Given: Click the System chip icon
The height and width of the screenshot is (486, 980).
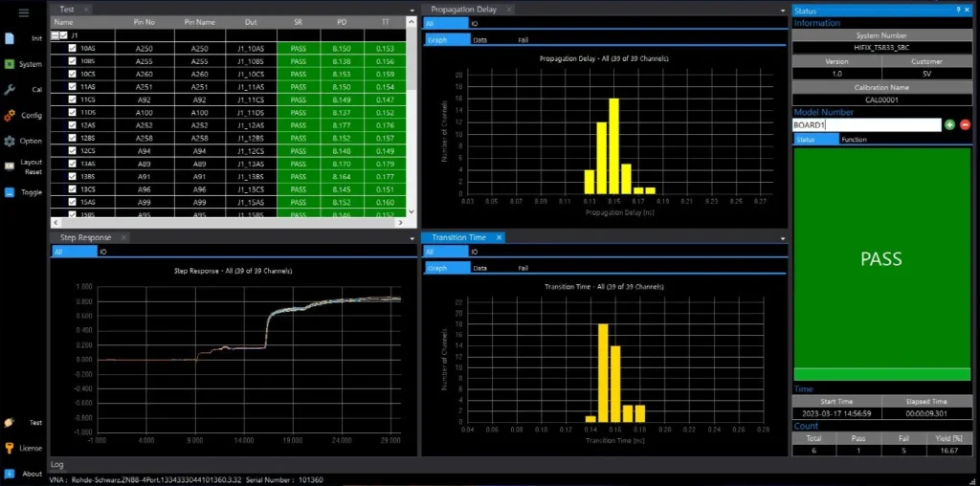Looking at the screenshot, I should 10,64.
